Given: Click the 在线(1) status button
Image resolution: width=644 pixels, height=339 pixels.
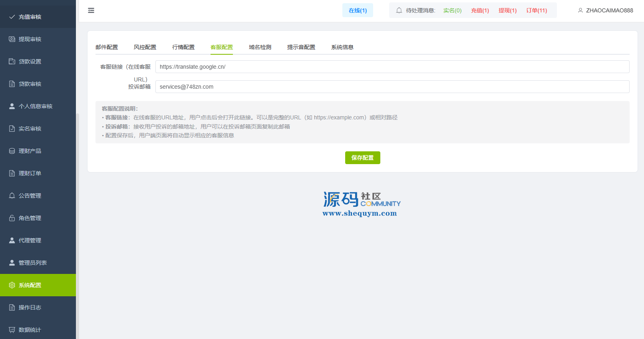Looking at the screenshot, I should (358, 10).
